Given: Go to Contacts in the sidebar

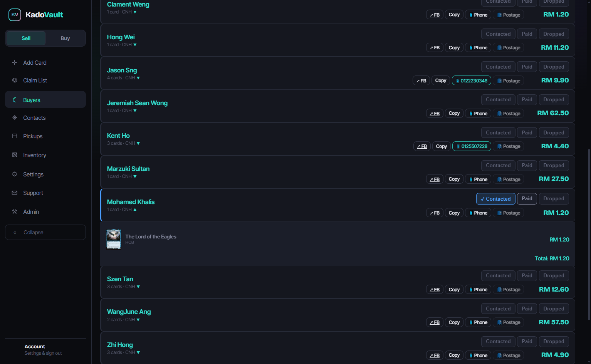Looking at the screenshot, I should click(x=45, y=117).
